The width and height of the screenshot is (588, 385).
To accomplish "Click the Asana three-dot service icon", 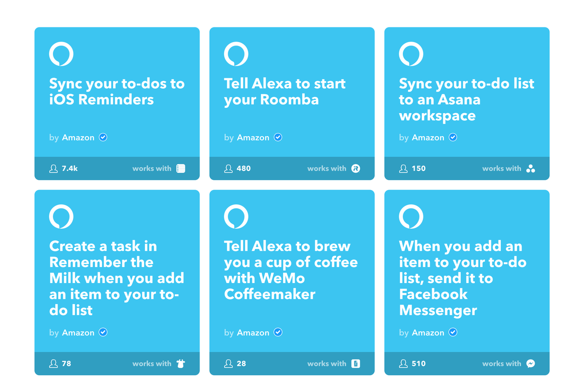I will click(x=531, y=168).
